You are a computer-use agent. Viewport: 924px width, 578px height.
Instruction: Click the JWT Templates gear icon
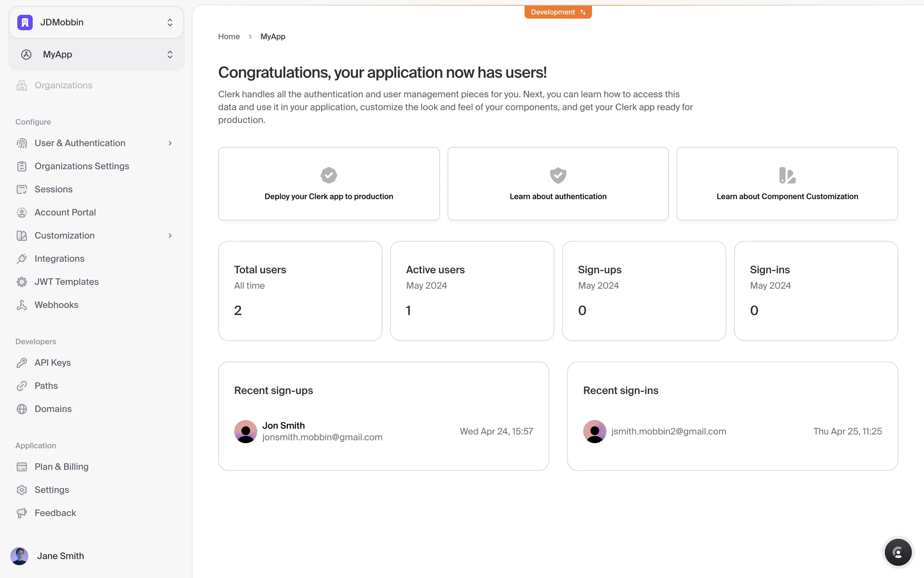click(22, 282)
